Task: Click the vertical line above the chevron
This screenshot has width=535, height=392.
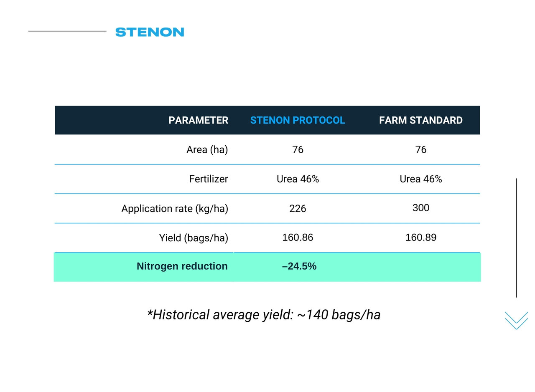Action: coord(516,238)
